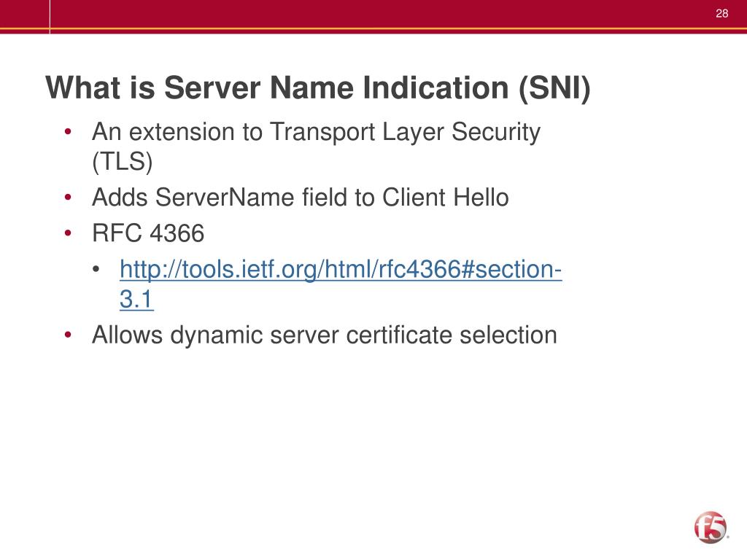
Task: Select 'Allows dynamic server certificate selection' line
Action: pyautogui.click(x=325, y=335)
